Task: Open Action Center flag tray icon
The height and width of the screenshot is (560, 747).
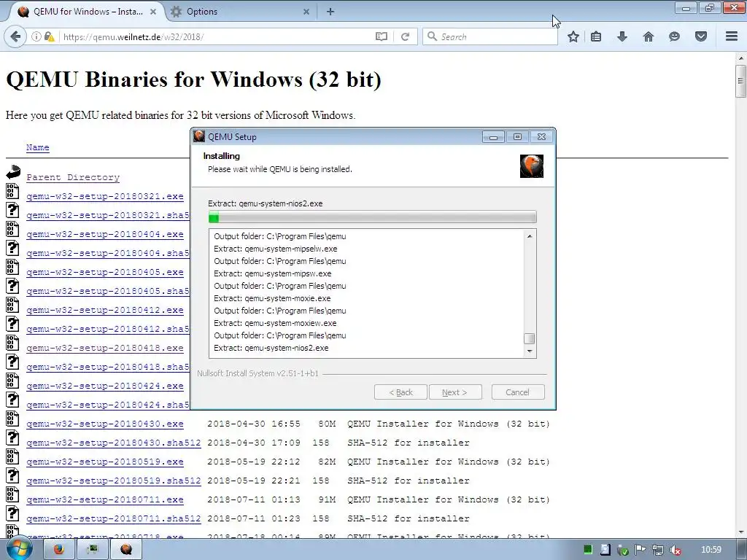Action: tap(640, 550)
